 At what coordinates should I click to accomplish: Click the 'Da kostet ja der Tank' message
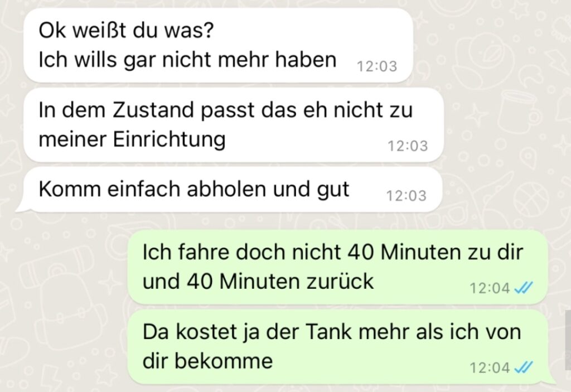click(x=338, y=347)
